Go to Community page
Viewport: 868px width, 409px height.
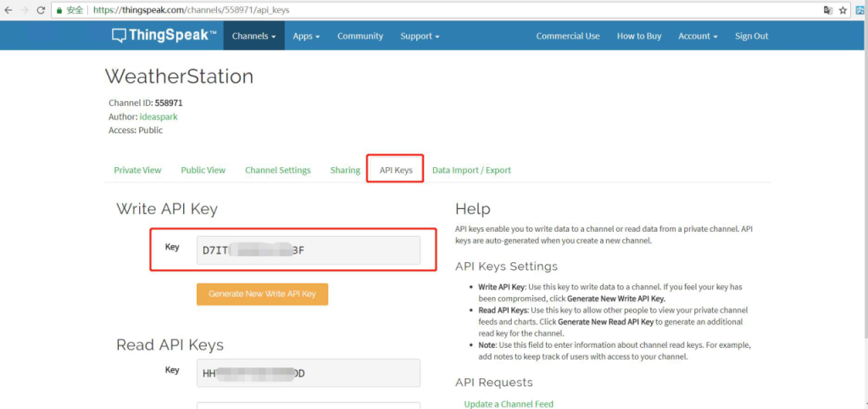(360, 36)
